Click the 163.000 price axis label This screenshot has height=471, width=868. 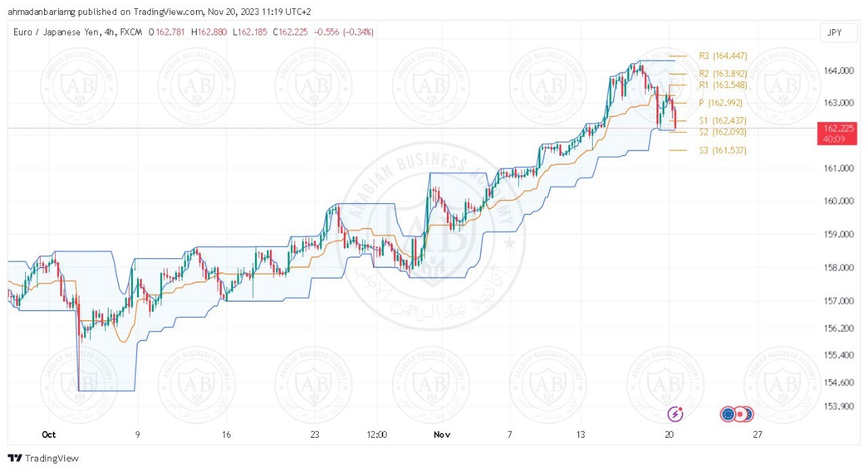[838, 103]
